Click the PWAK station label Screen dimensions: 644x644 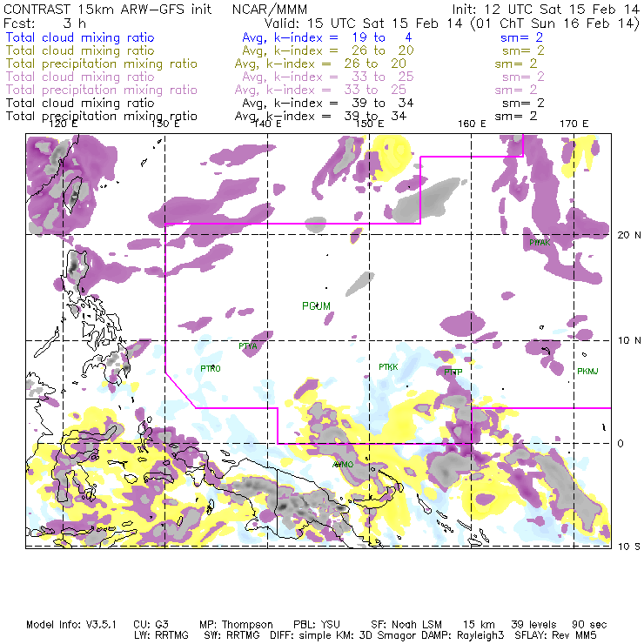pos(540,243)
